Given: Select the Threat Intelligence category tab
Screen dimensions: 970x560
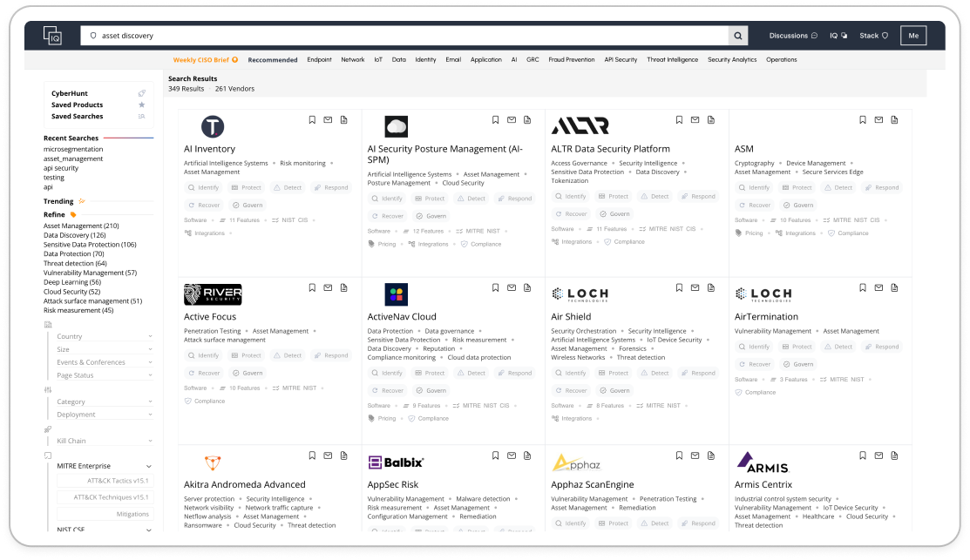Looking at the screenshot, I should 672,60.
